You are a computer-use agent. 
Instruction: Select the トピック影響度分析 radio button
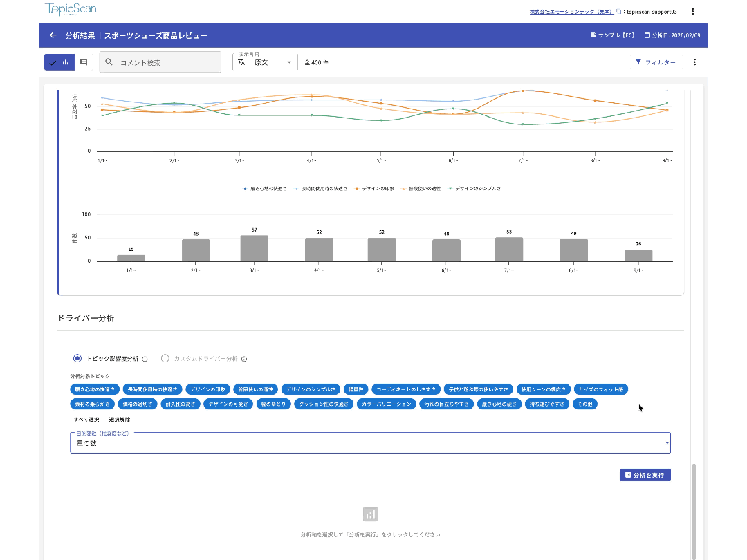click(x=77, y=358)
